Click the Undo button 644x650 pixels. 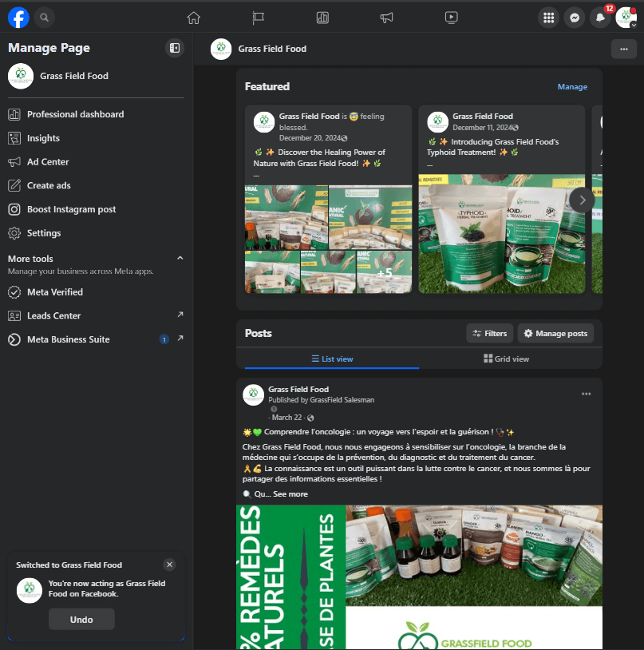[81, 619]
